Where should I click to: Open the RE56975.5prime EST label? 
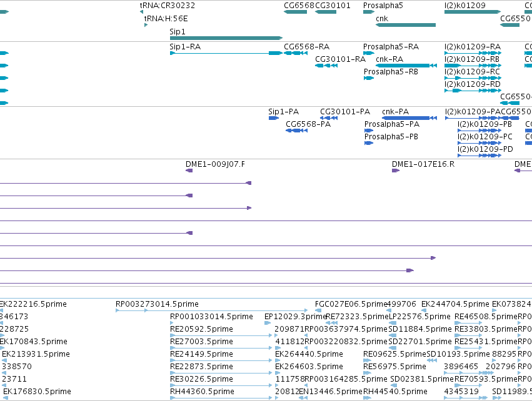(394, 367)
